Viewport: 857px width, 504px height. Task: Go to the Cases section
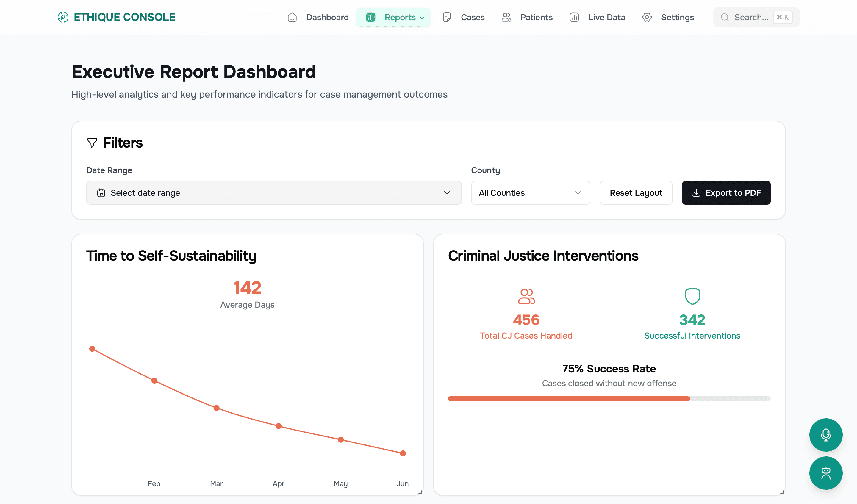pyautogui.click(x=473, y=17)
